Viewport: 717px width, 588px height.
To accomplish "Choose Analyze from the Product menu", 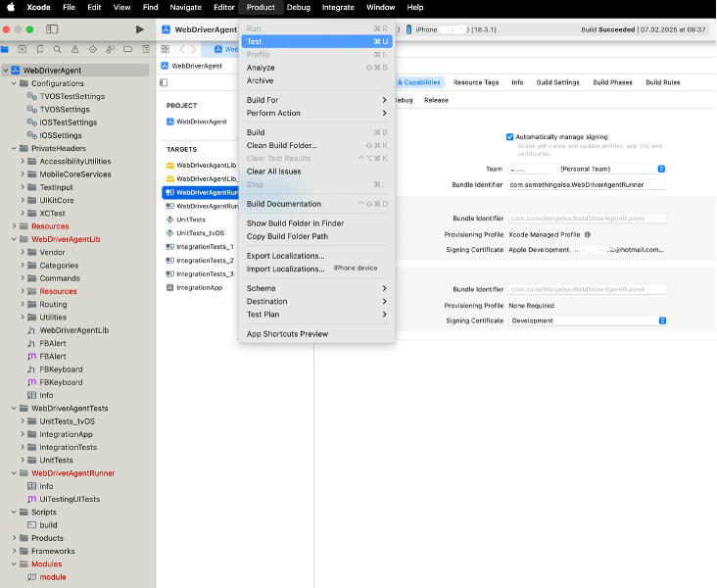I will [316, 68].
